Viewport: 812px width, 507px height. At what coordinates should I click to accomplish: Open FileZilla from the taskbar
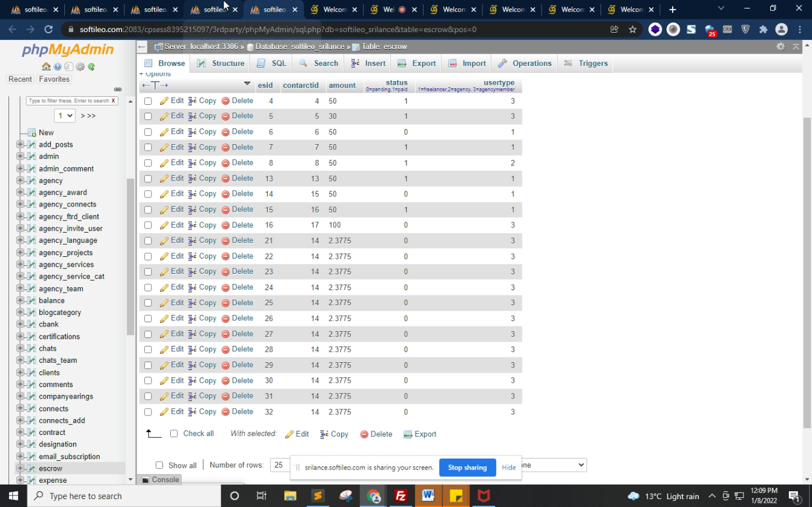[x=401, y=496]
